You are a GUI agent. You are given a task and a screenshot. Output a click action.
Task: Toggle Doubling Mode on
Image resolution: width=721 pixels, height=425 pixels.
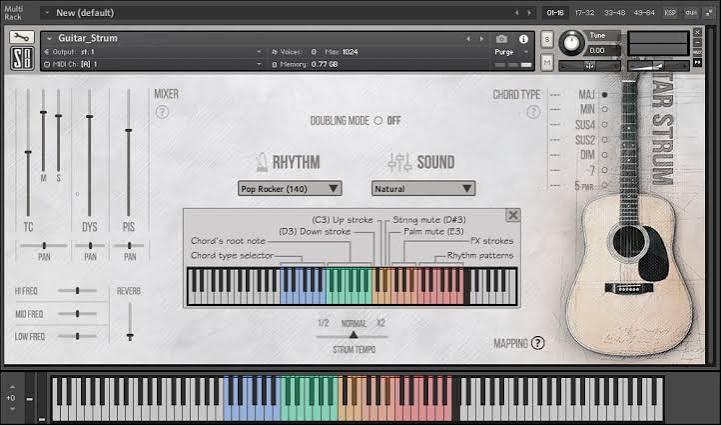378,121
